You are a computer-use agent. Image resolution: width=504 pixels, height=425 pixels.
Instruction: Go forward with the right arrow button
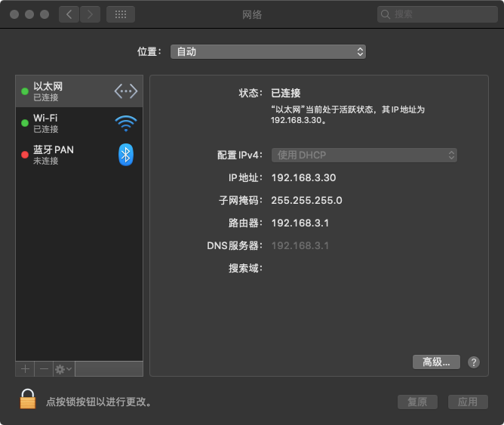point(90,14)
